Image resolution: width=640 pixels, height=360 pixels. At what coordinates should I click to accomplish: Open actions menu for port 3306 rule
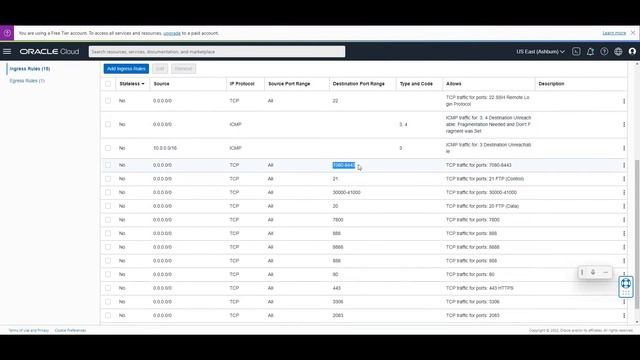[x=624, y=302]
